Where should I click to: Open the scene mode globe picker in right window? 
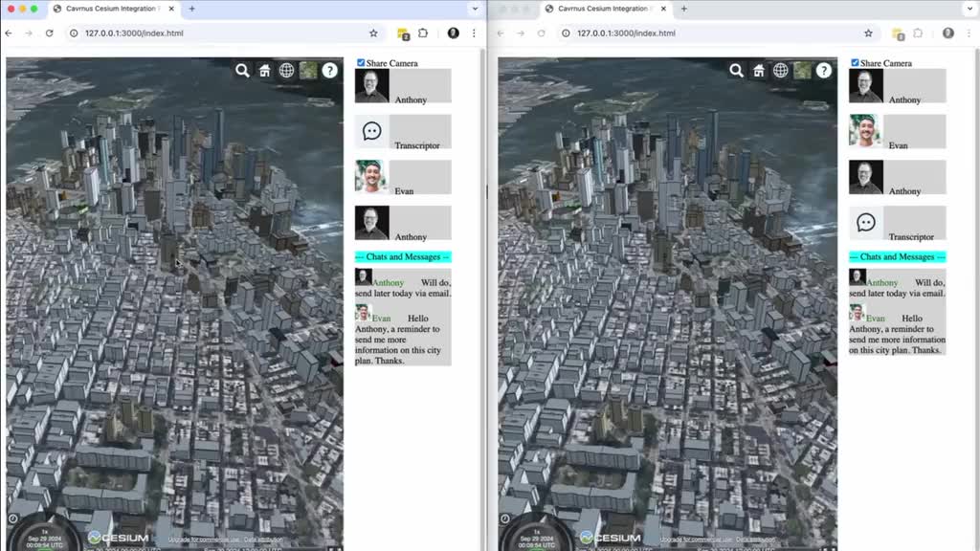pos(781,71)
